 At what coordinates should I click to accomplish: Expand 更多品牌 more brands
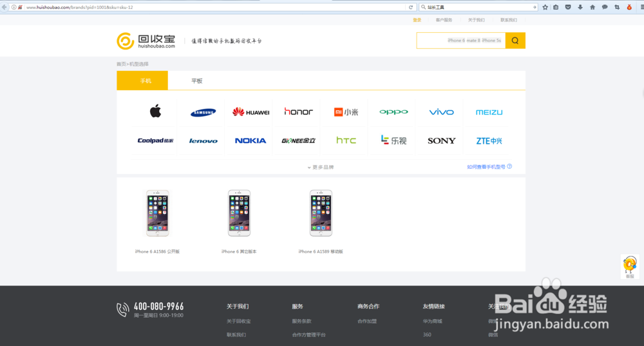[x=321, y=168]
